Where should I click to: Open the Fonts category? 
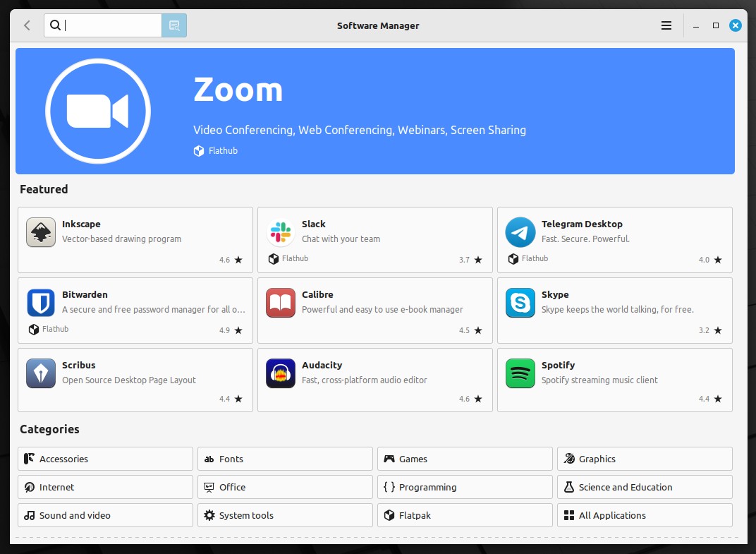tap(285, 459)
